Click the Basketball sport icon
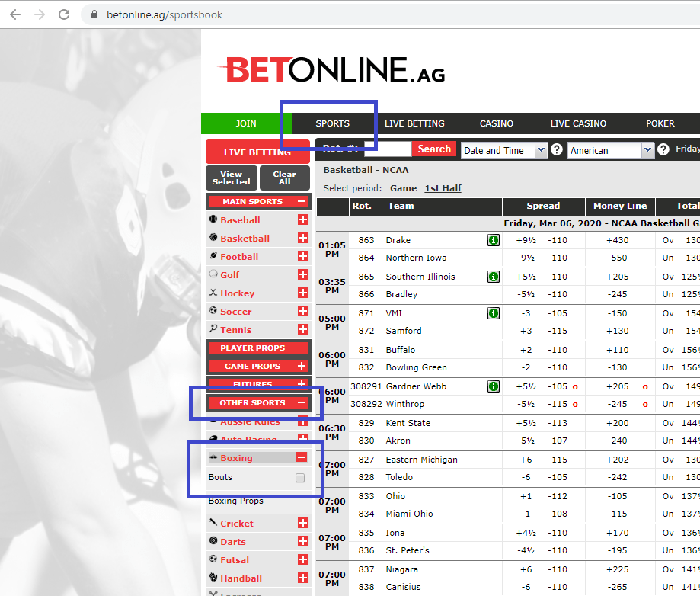Viewport: 700px width, 596px height. click(x=215, y=238)
